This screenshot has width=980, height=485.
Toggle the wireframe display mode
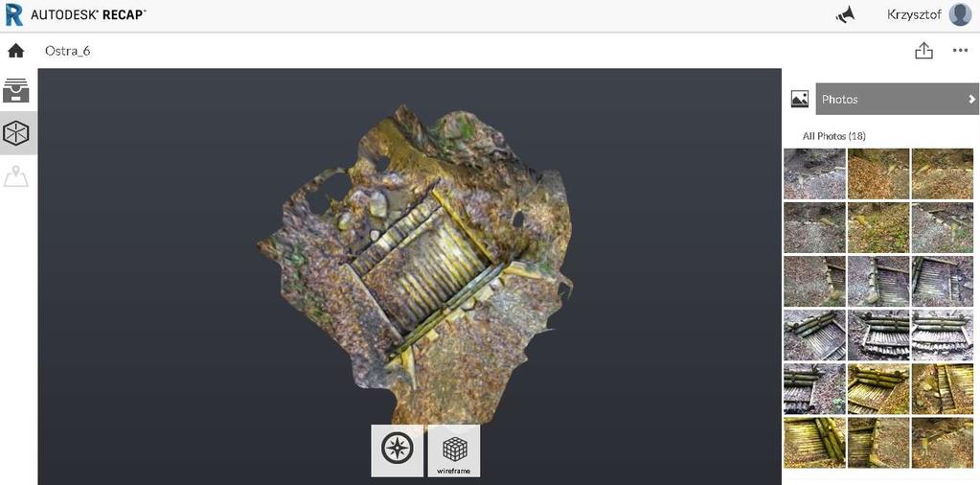click(454, 450)
